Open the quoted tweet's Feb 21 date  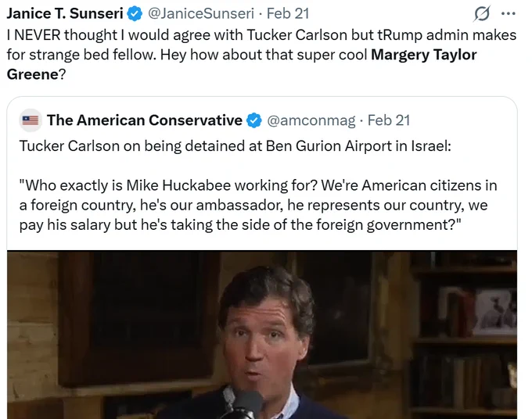pyautogui.click(x=389, y=120)
